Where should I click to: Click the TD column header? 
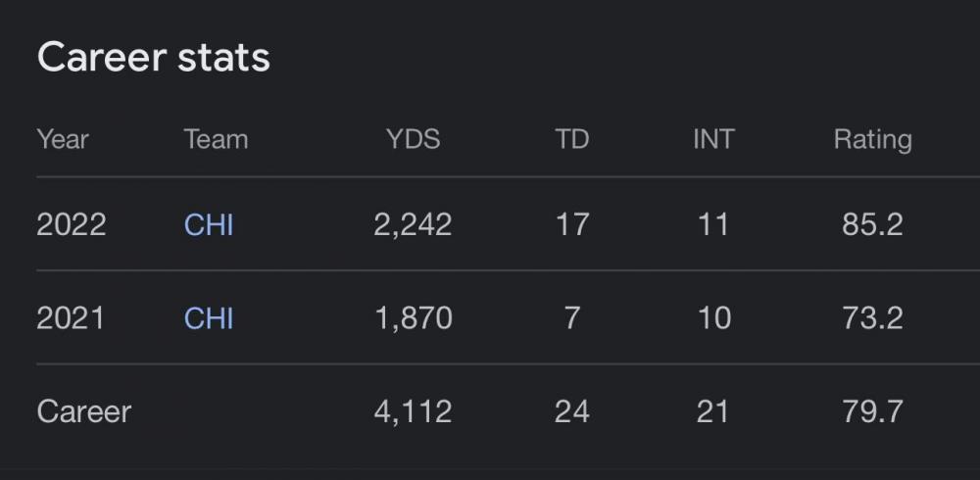click(x=572, y=139)
